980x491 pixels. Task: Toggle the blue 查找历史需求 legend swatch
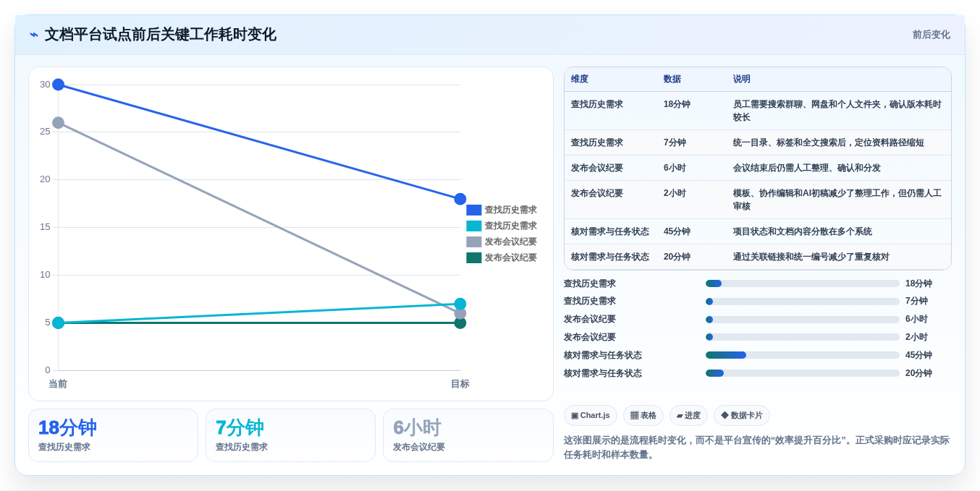point(474,210)
